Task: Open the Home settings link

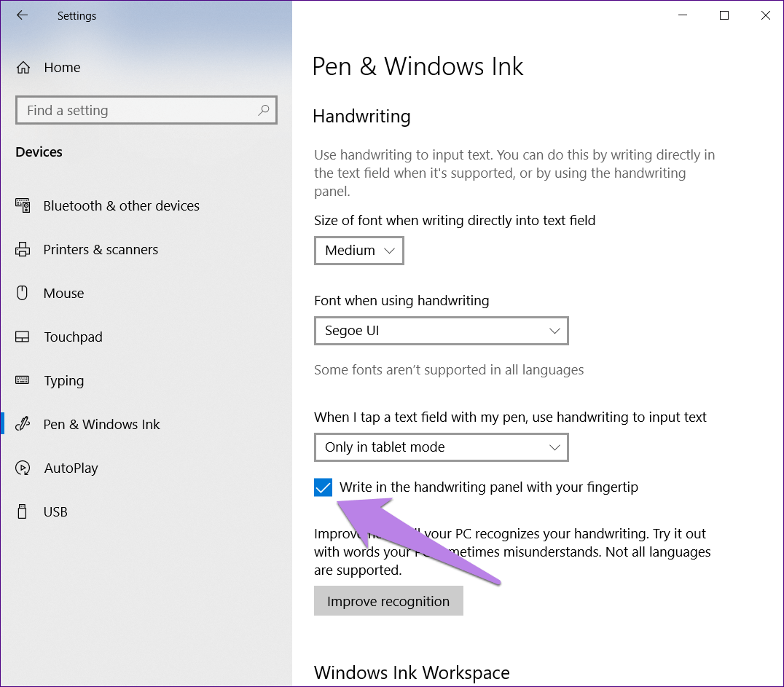Action: point(62,68)
